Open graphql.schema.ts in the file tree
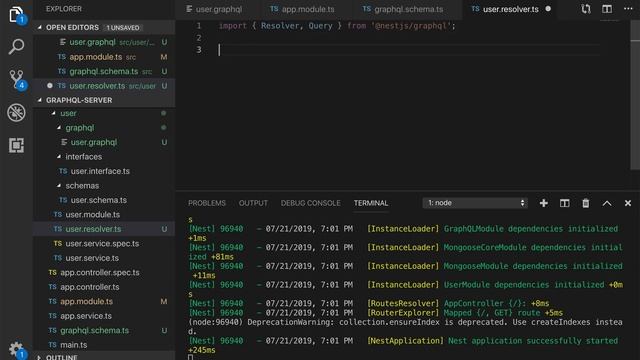This screenshot has width=640, height=360. (104, 330)
